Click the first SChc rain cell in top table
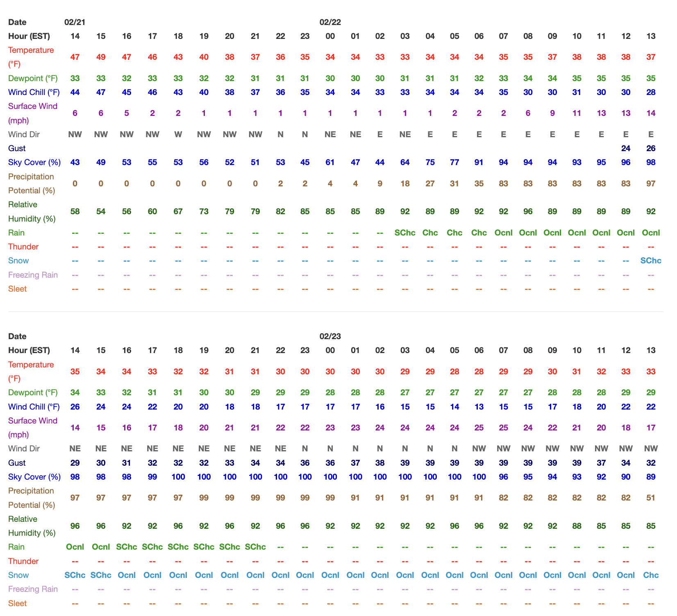 pos(405,233)
